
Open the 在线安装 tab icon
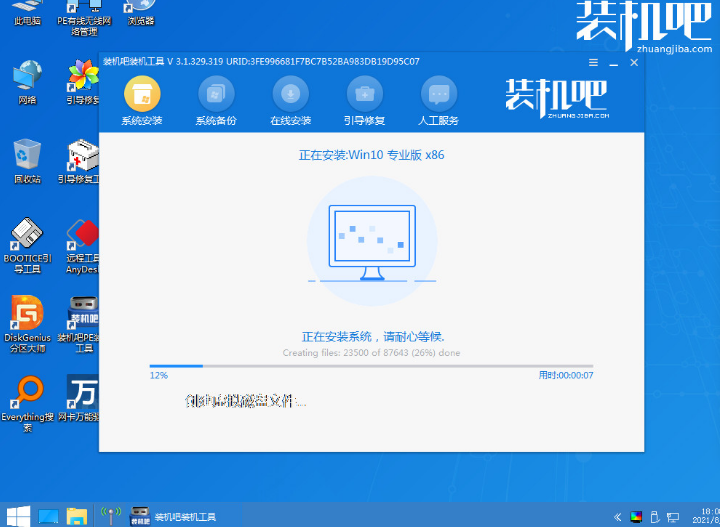coord(291,94)
